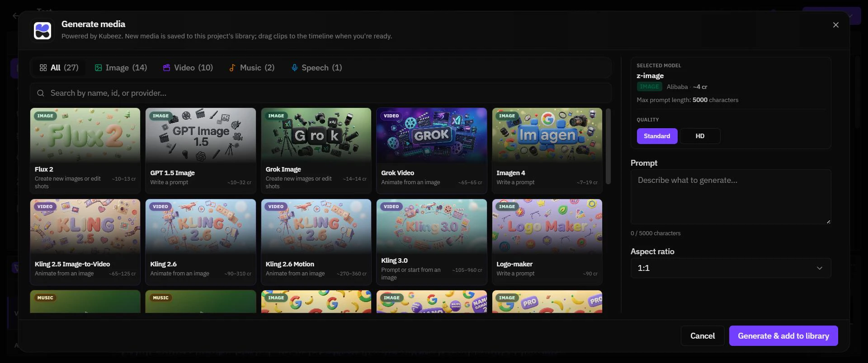Screen dimensions: 868x363
Task: Click the IMAGE badge on Flux 2 card
Action: (x=45, y=116)
